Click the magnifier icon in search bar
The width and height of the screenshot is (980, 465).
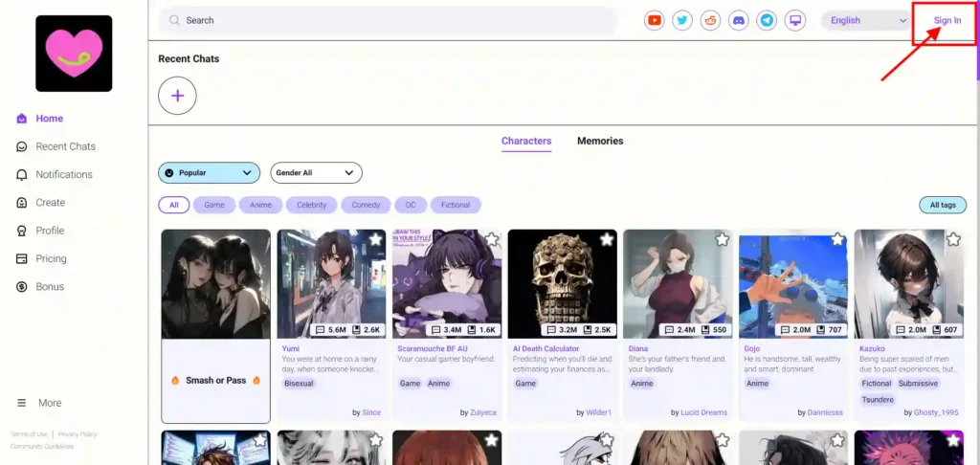174,20
